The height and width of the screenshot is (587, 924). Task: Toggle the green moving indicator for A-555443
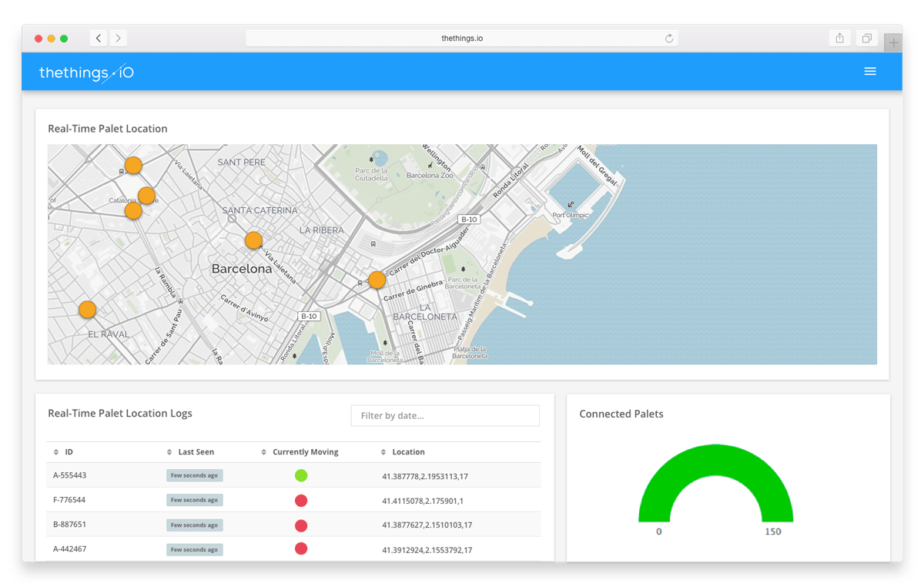click(x=300, y=475)
